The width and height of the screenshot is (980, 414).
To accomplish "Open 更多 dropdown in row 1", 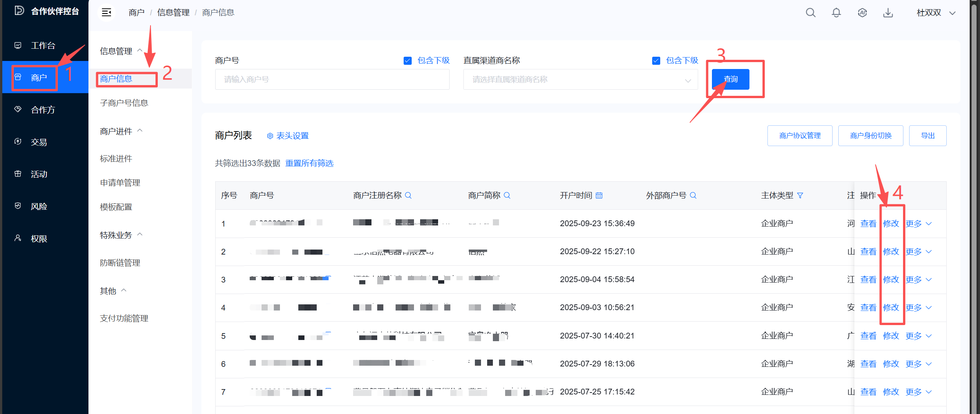I will click(918, 223).
